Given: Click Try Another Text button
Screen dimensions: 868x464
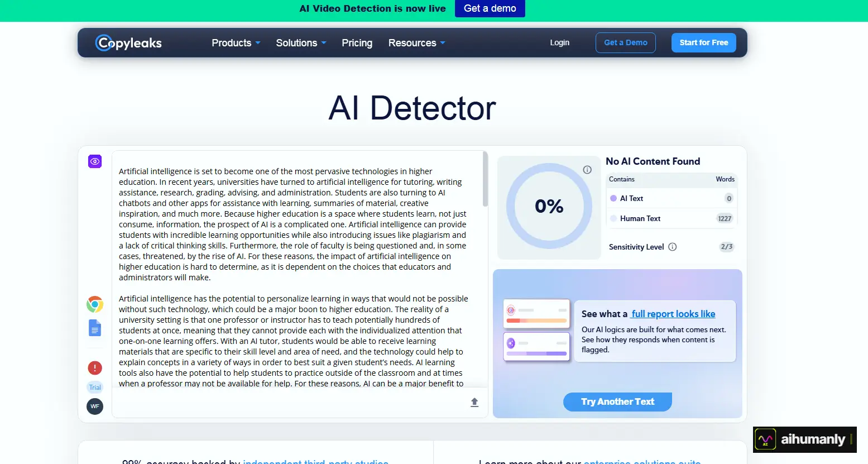Looking at the screenshot, I should point(617,401).
